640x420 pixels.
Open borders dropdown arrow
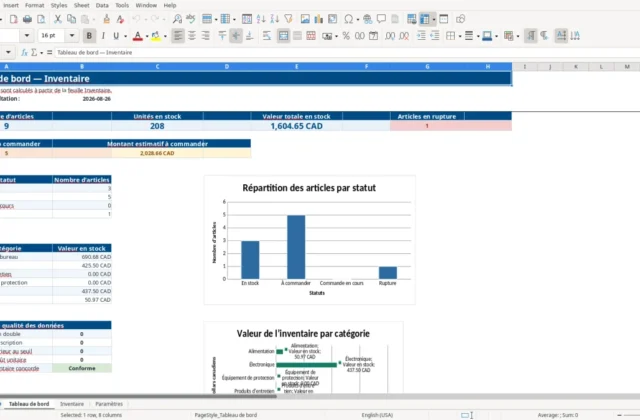[x=460, y=36]
